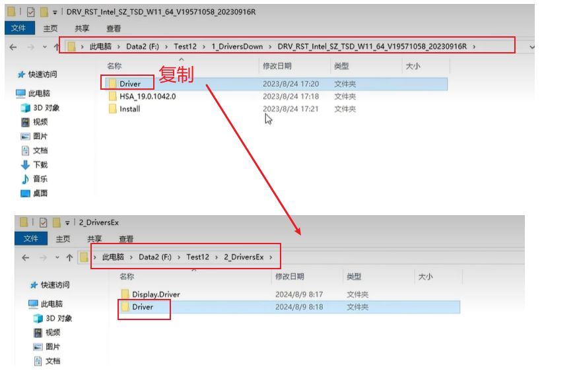Select the Install folder
The height and width of the screenshot is (392, 575).
click(129, 109)
